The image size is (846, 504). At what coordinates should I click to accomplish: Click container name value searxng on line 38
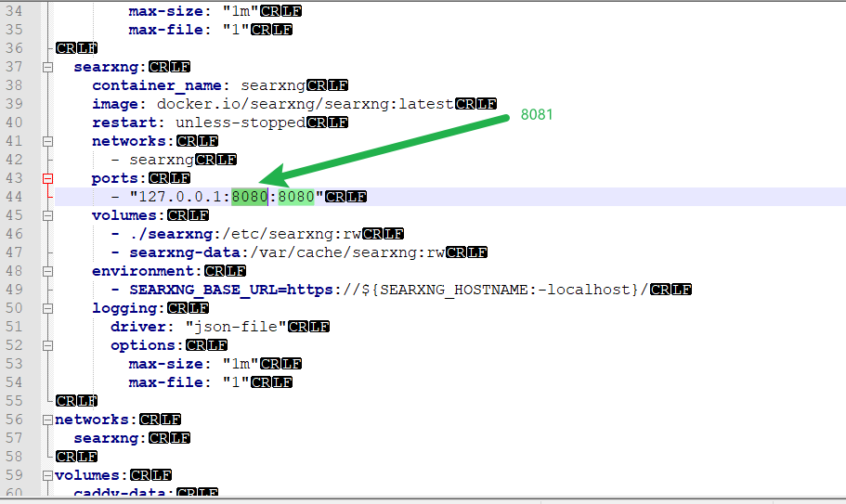[273, 85]
